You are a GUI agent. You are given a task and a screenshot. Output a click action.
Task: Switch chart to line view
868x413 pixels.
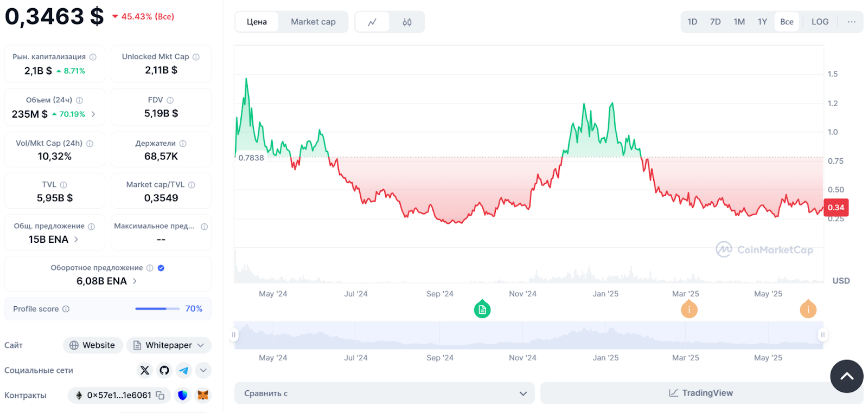tap(372, 22)
